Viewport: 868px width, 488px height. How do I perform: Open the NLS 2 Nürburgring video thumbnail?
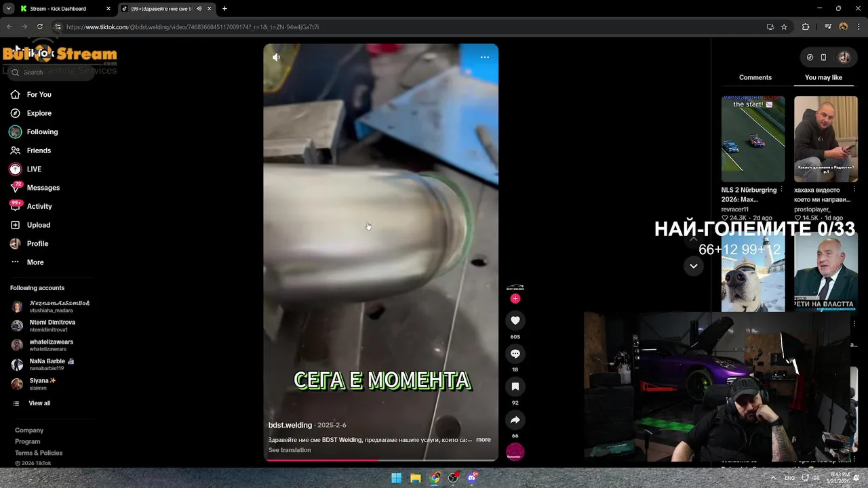pos(753,138)
